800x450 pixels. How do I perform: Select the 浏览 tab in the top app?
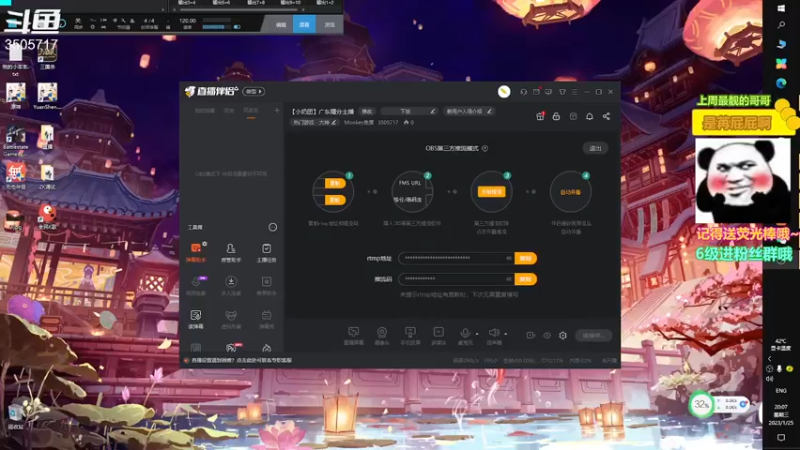tap(329, 24)
